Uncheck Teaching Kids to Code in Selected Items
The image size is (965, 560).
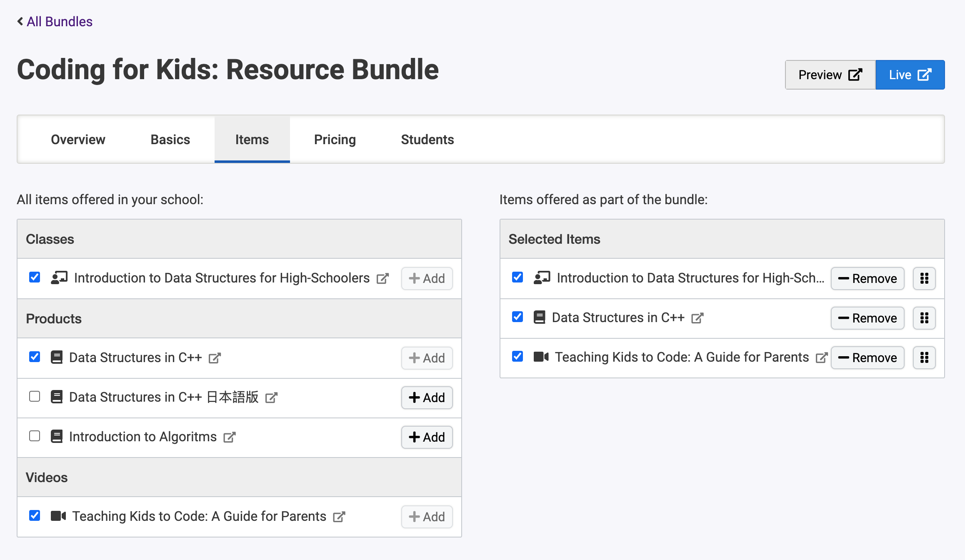coord(517,357)
